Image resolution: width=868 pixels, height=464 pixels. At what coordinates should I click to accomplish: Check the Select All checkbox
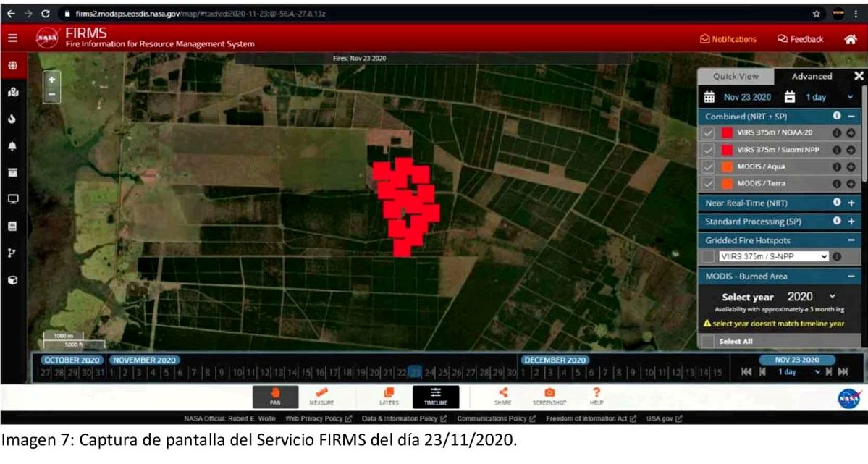tap(708, 341)
